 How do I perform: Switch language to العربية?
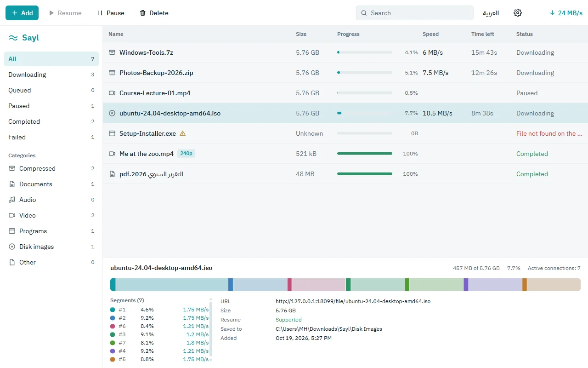pos(491,13)
